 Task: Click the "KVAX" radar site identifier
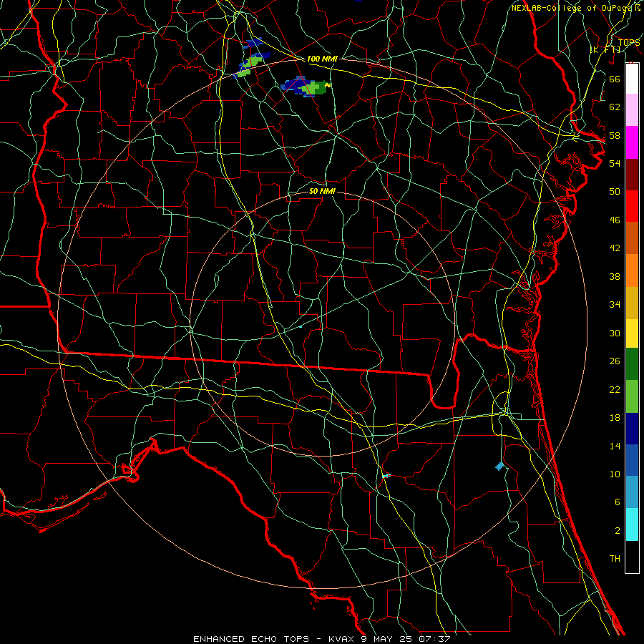[x=343, y=639]
